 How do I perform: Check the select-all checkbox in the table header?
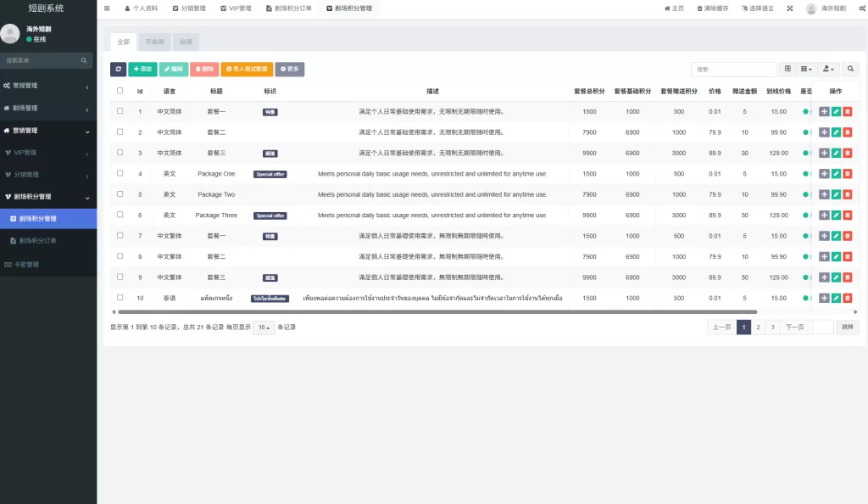point(119,91)
